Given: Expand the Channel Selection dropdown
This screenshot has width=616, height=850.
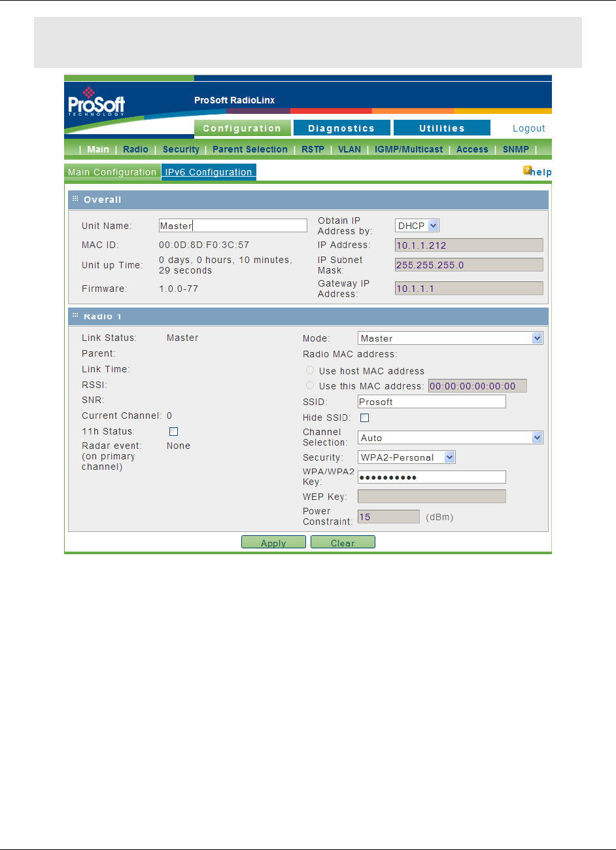Looking at the screenshot, I should tap(451, 438).
